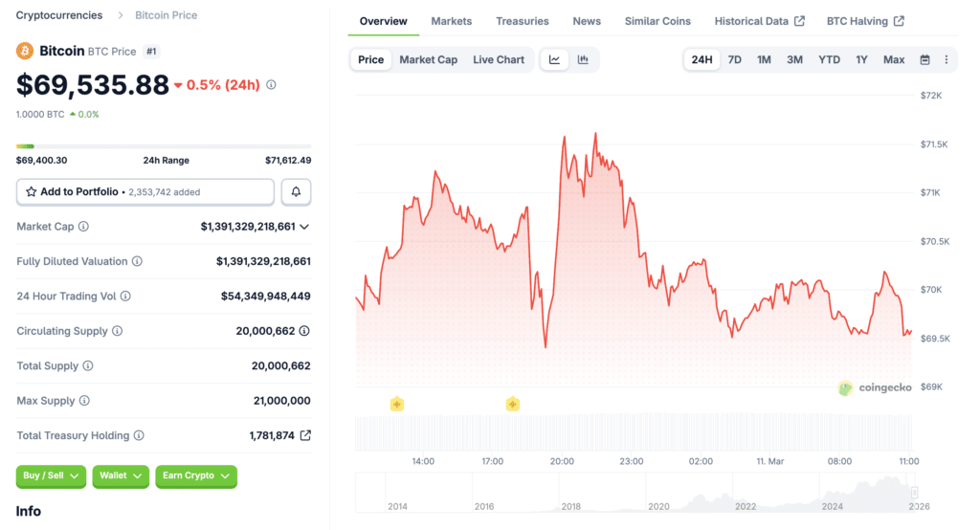Screen dimensions: 980x530
Task: Expand the Market Cap chevron
Action: tap(304, 227)
